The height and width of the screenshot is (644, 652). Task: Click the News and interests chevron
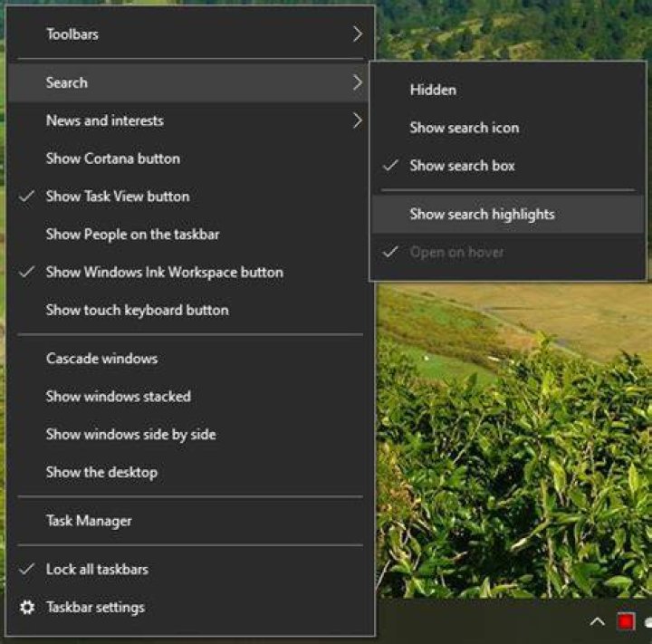[x=357, y=120]
